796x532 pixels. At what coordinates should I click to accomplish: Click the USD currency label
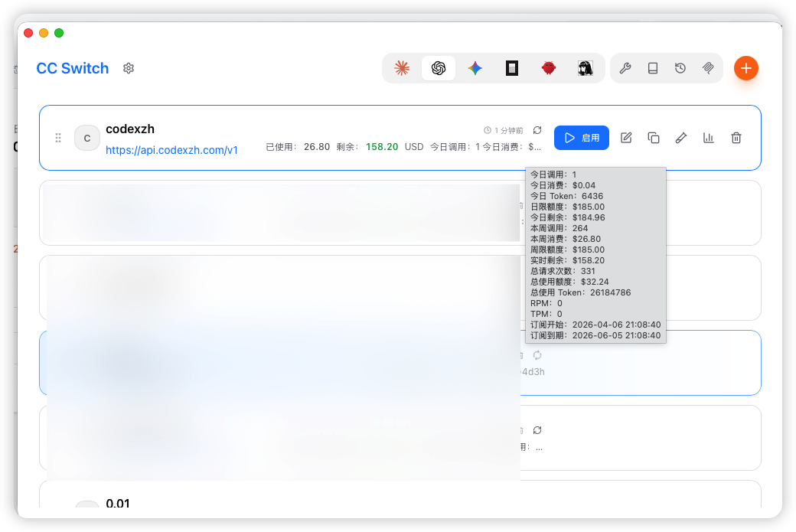[414, 147]
